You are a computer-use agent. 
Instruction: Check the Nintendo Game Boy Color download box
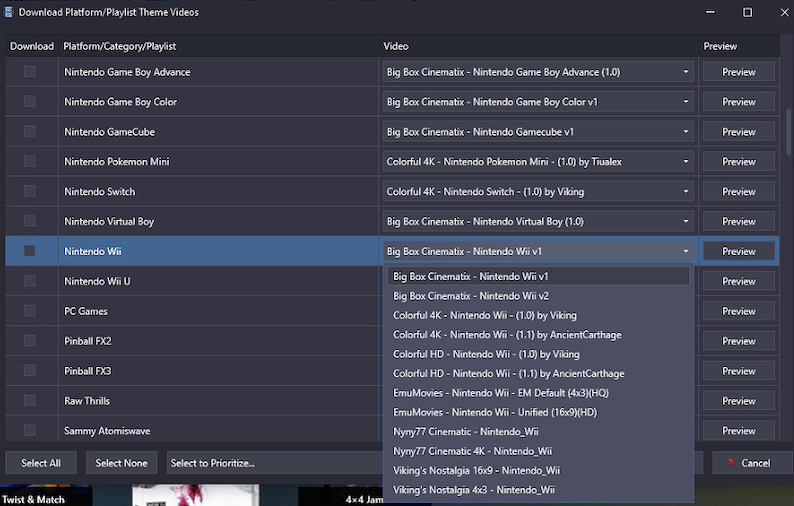[x=29, y=101]
